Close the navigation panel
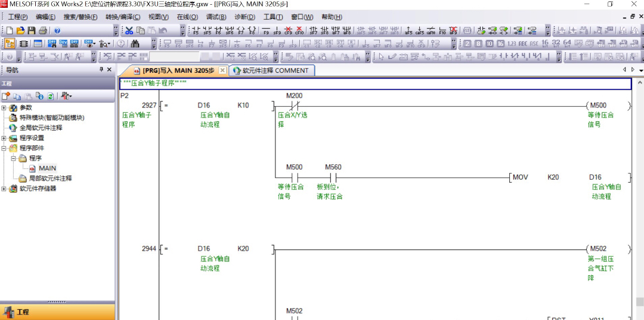The width and height of the screenshot is (644, 320). [109, 69]
